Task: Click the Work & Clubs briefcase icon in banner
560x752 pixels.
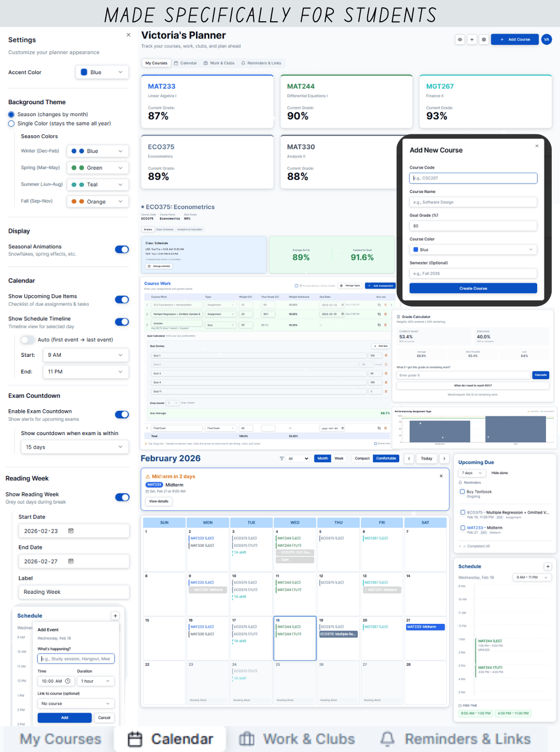Action: (x=247, y=739)
